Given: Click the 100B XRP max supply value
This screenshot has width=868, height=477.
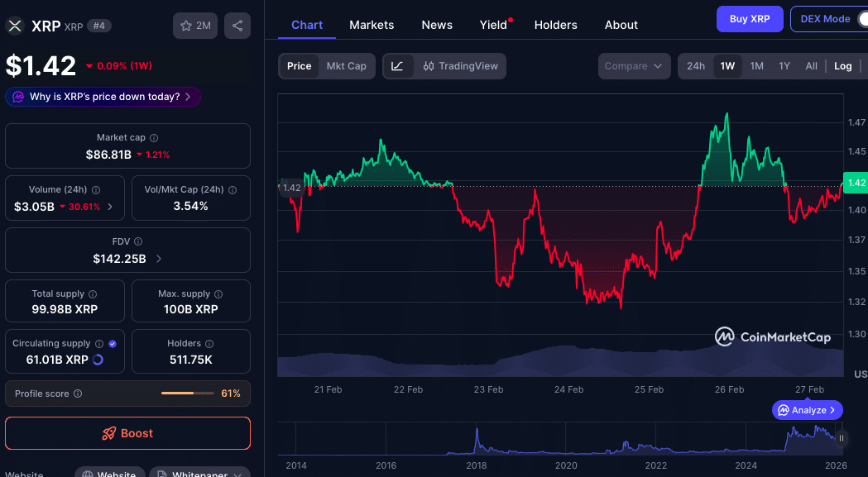Looking at the screenshot, I should pyautogui.click(x=191, y=309).
